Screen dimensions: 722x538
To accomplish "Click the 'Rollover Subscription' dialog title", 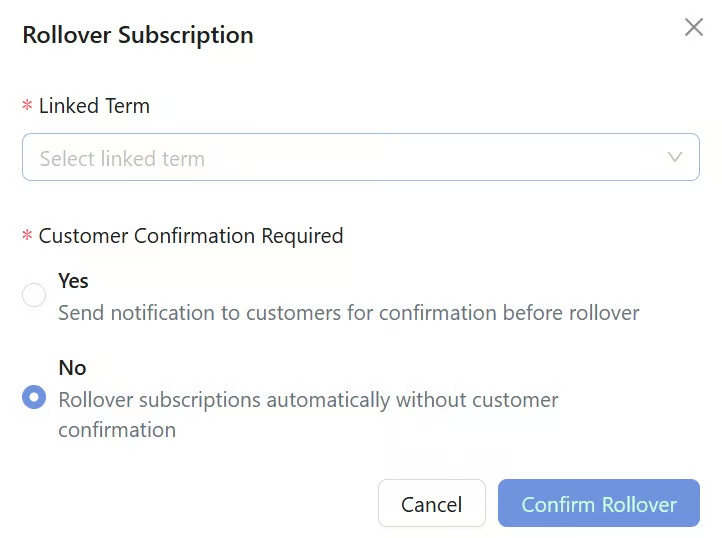I will point(137,35).
